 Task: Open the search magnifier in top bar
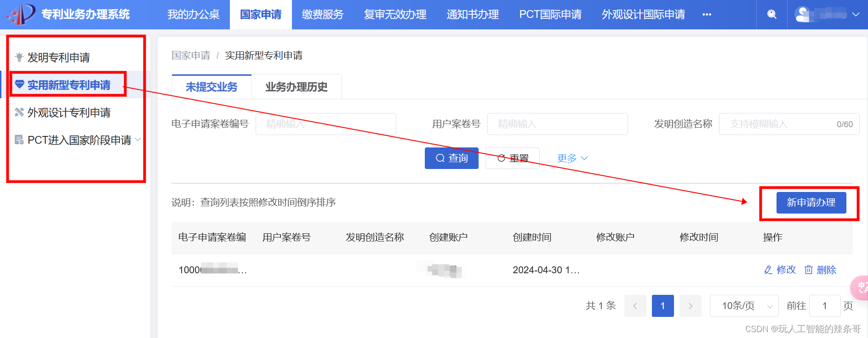point(772,15)
